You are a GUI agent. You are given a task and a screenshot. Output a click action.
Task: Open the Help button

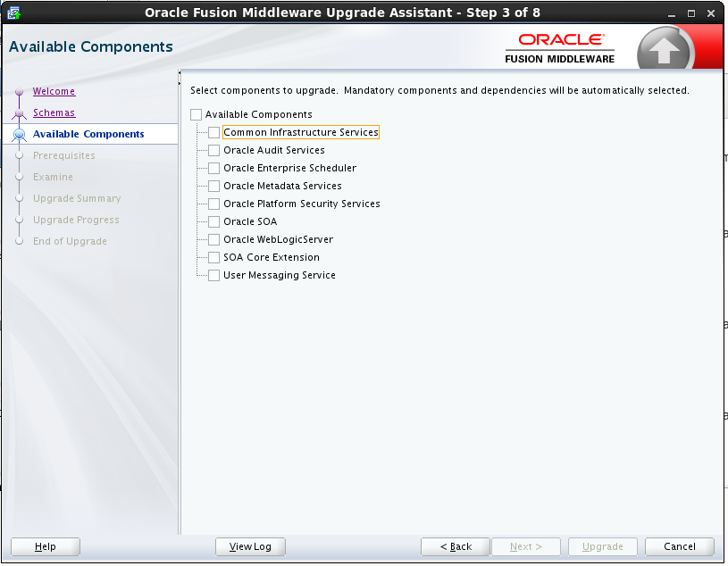(46, 546)
